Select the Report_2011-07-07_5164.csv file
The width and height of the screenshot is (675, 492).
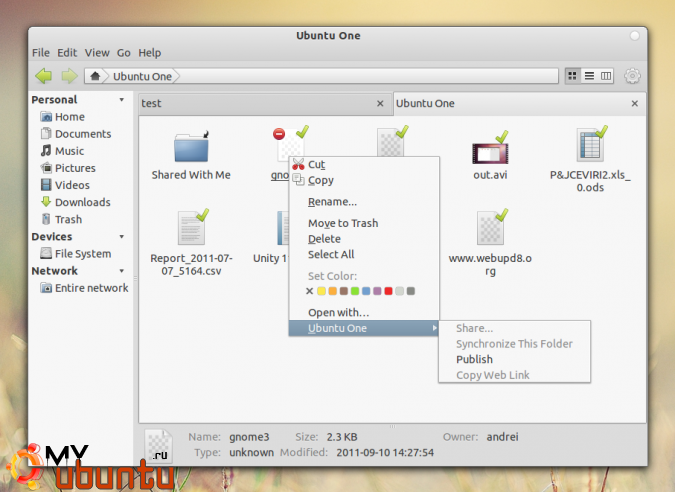tap(191, 243)
